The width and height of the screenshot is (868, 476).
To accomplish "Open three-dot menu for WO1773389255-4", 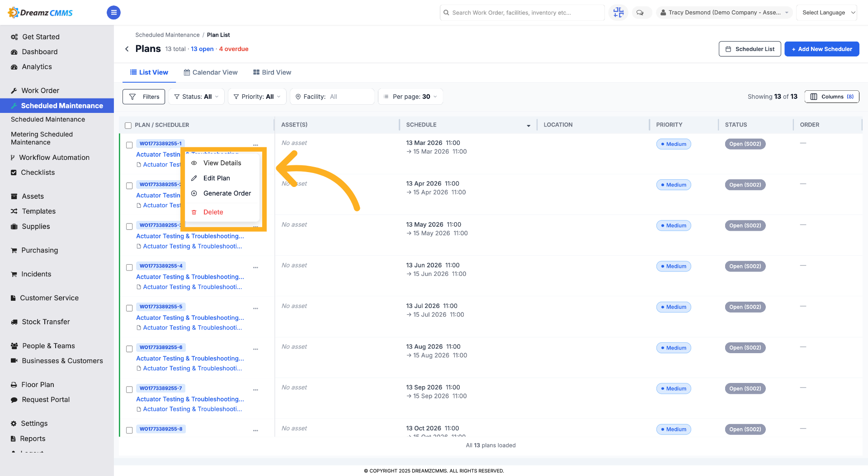I will click(255, 267).
